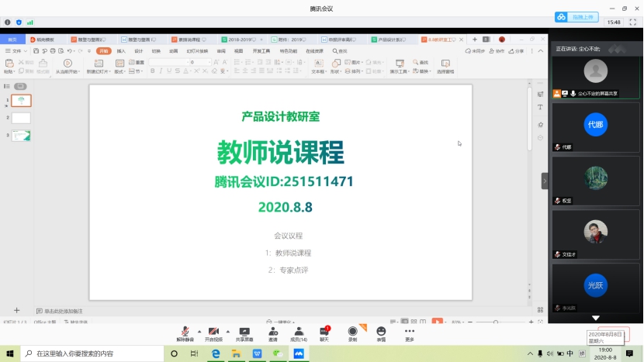Toggle thumbnail view switch in slide panel
Screen dimensions: 644x362
pos(20,86)
